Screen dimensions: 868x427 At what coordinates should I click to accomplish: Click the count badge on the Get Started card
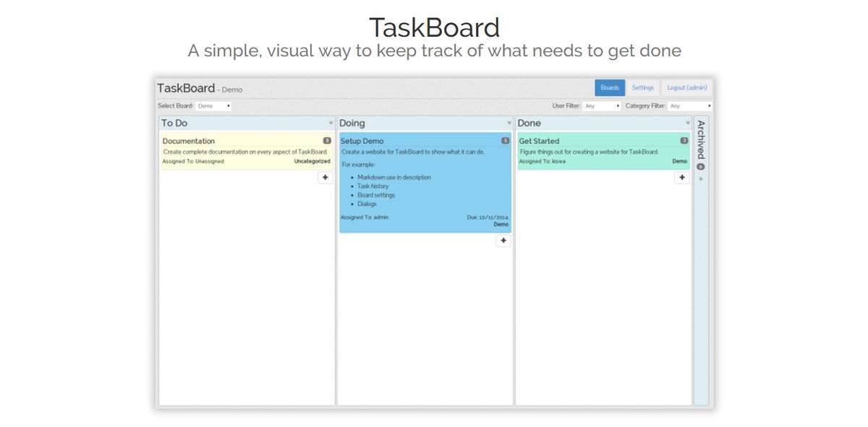click(x=684, y=141)
